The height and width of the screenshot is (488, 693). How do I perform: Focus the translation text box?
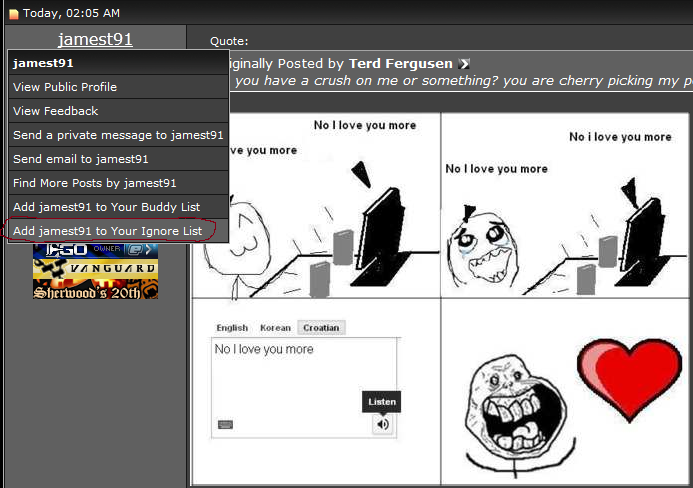click(x=304, y=388)
